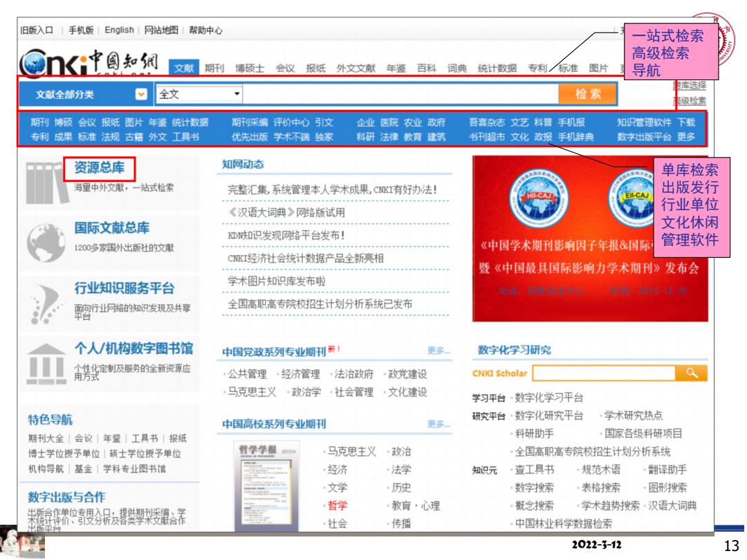Click the orange 检索 button
The width and height of the screenshot is (747, 560).
(x=589, y=93)
